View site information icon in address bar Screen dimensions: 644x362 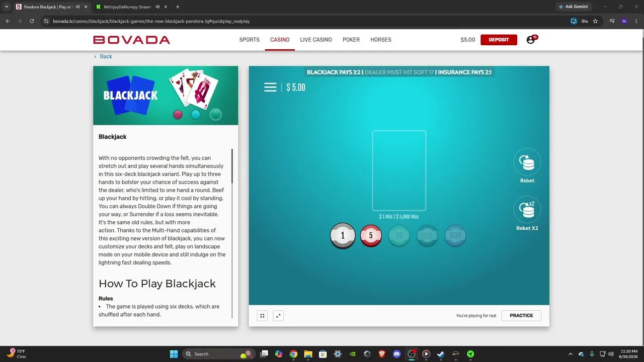(46, 21)
